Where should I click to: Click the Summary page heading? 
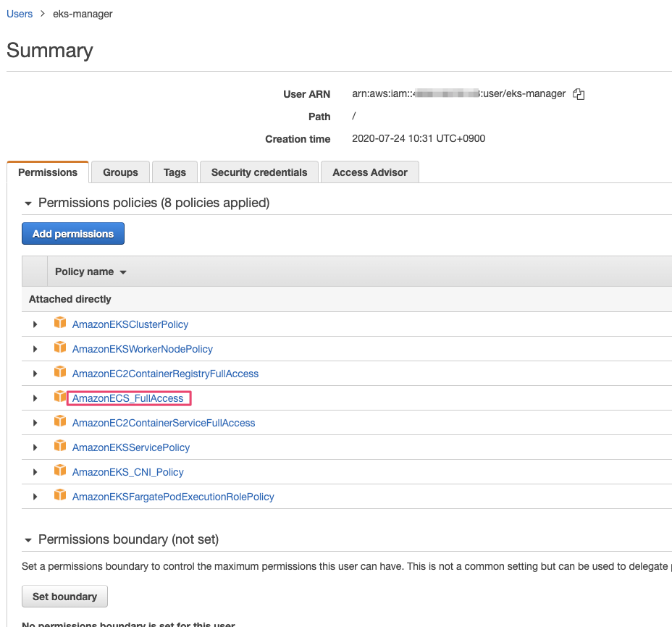50,51
